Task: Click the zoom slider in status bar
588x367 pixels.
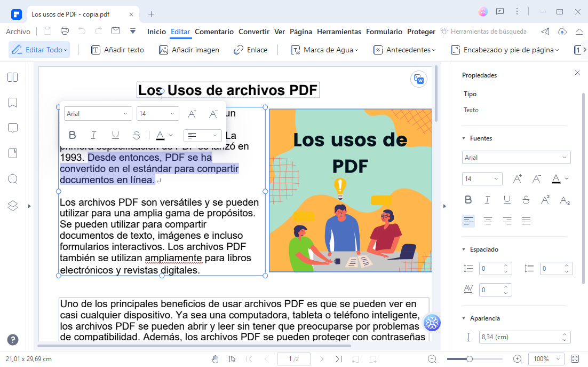Action: pyautogui.click(x=470, y=359)
